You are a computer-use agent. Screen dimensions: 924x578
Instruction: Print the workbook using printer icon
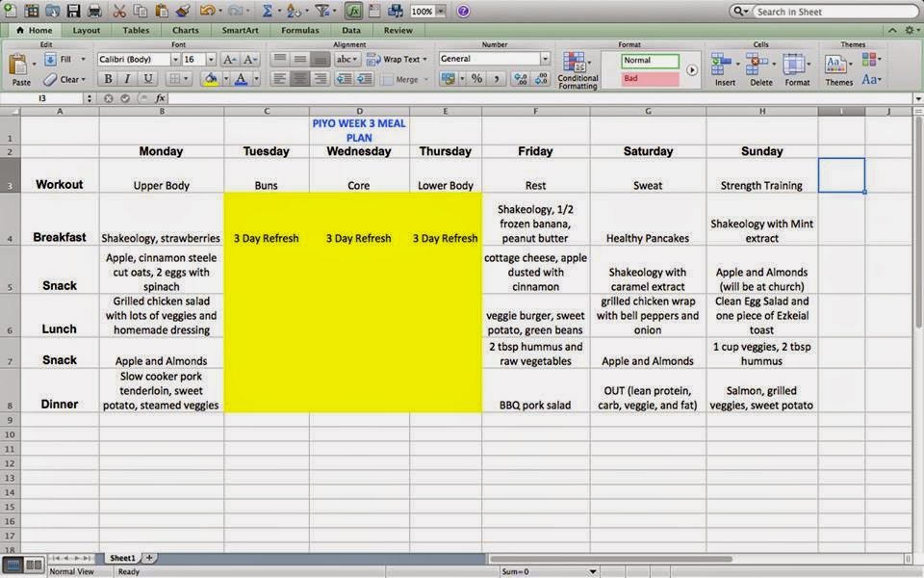94,10
